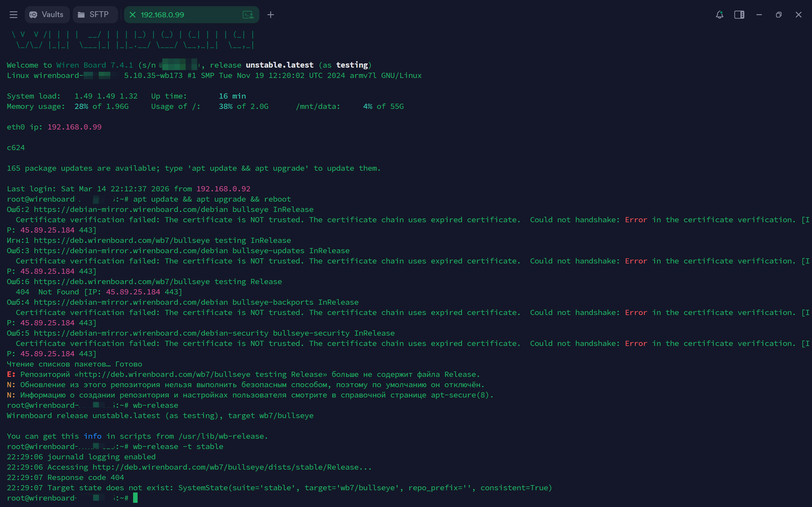Minimize the Termius window
Image resolution: width=812 pixels, height=507 pixels.
click(x=759, y=15)
